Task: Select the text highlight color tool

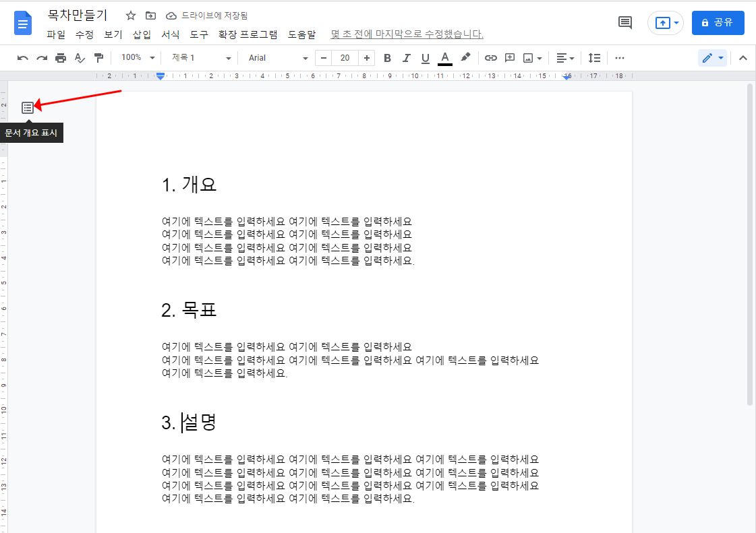Action: (465, 58)
